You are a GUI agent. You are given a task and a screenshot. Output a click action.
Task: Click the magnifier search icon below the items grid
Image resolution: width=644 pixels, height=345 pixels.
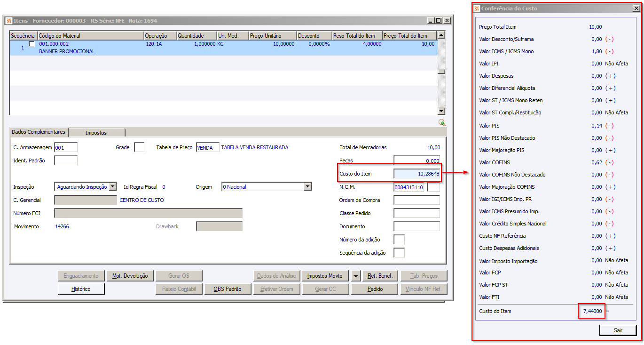(441, 122)
